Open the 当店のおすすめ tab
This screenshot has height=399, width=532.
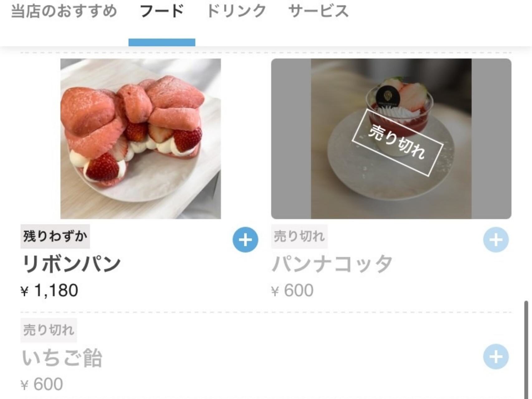click(x=64, y=11)
